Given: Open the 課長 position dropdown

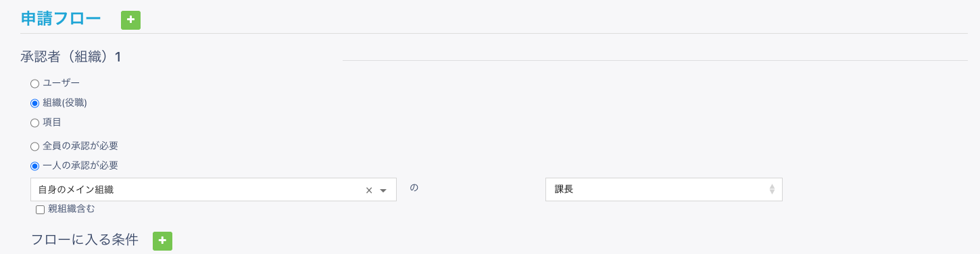Looking at the screenshot, I should 664,190.
